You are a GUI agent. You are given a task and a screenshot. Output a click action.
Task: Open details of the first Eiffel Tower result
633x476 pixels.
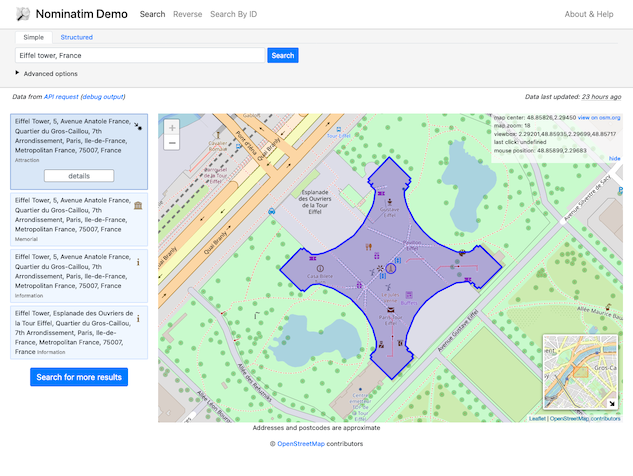[79, 176]
